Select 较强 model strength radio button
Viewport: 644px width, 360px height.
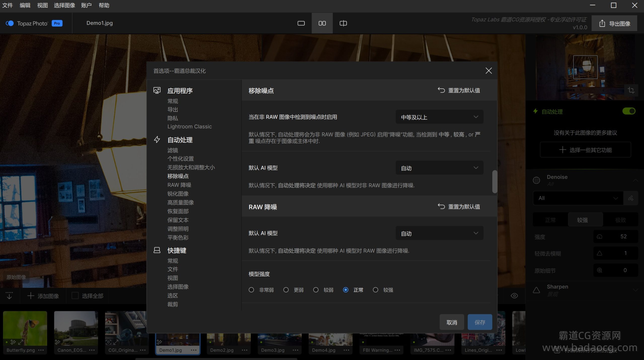(375, 290)
